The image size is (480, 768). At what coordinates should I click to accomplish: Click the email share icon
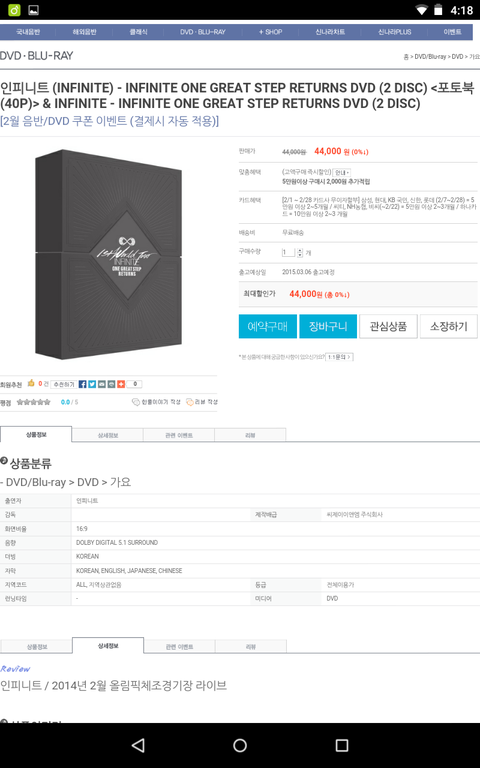click(101, 384)
